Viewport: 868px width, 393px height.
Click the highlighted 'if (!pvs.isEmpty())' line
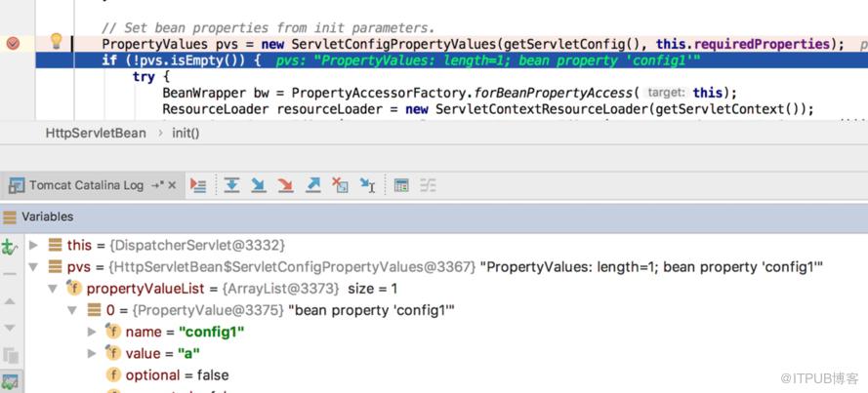tap(452, 60)
